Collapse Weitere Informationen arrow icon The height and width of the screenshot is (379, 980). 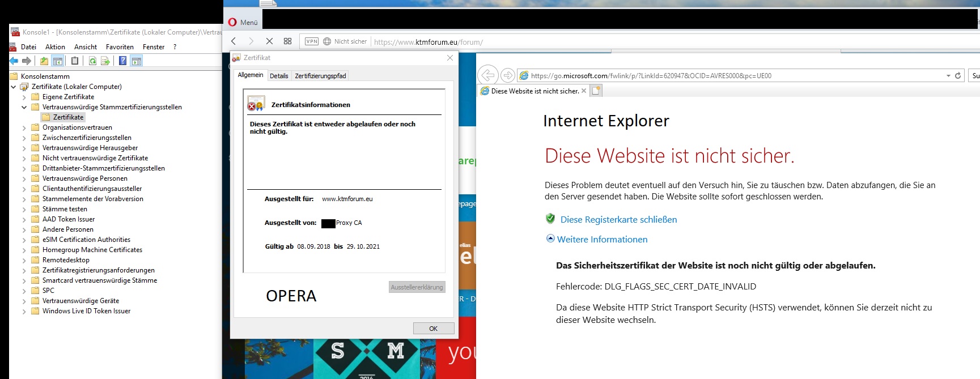550,239
